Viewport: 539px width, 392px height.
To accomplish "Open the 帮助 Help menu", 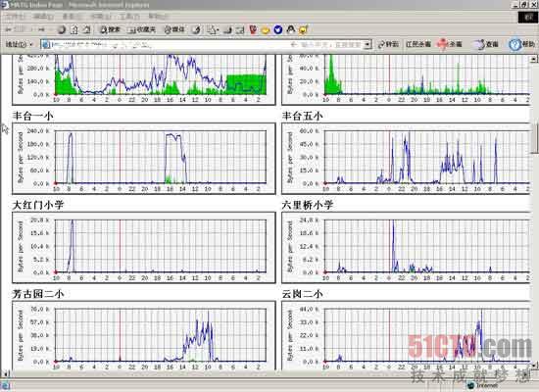I will [158, 16].
